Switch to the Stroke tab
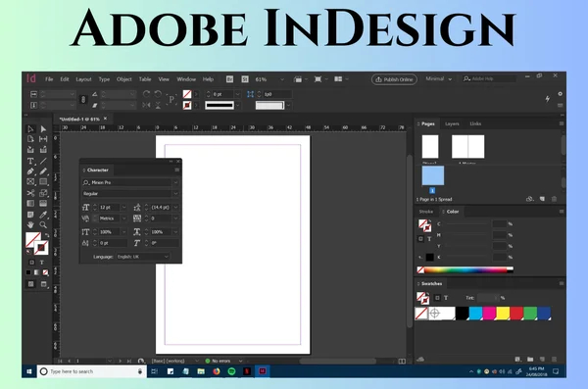Viewport: 588px width, 389px height. [426, 212]
